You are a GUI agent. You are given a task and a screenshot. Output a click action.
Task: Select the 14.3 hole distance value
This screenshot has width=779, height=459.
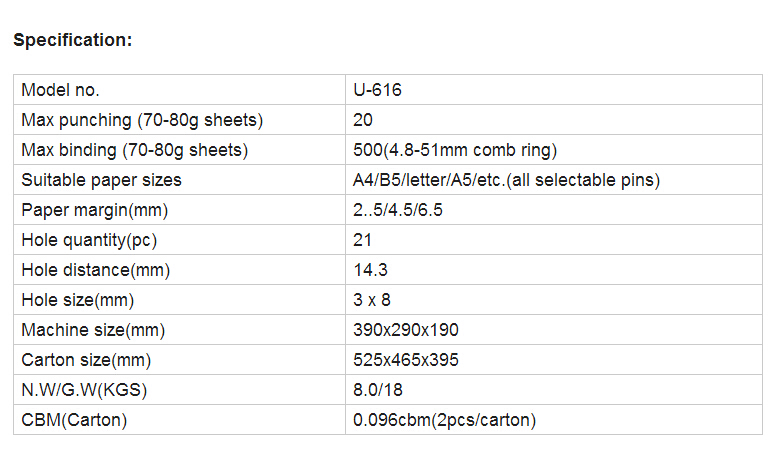click(x=371, y=270)
